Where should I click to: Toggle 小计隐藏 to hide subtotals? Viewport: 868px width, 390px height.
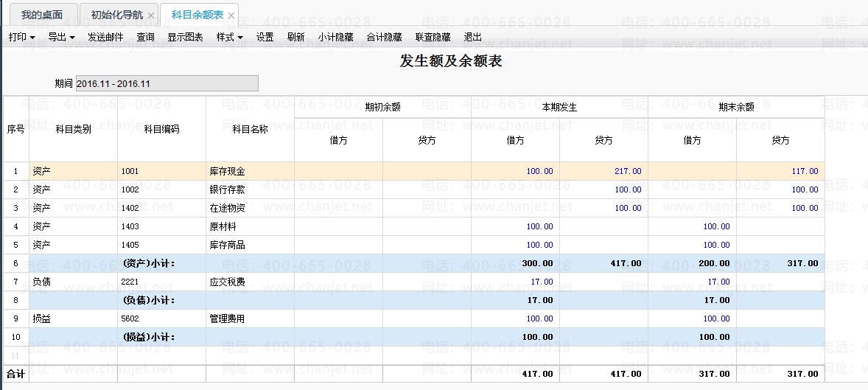[x=336, y=37]
